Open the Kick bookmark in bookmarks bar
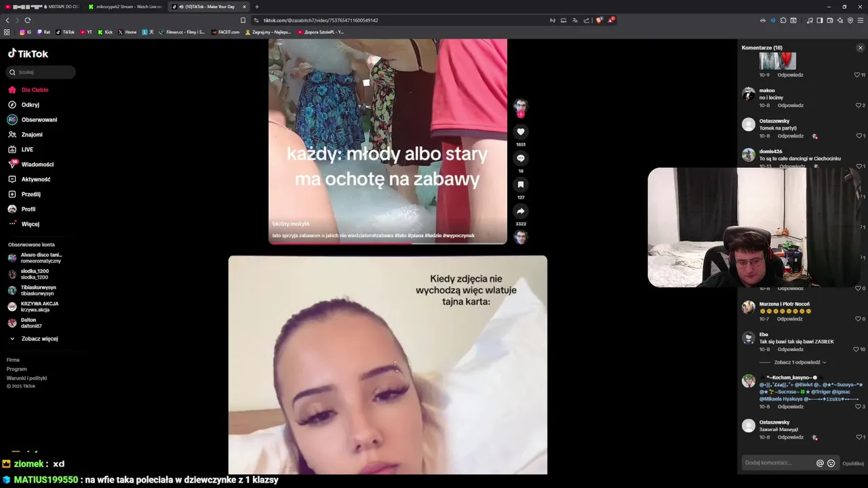Image resolution: width=868 pixels, height=488 pixels. tap(105, 32)
